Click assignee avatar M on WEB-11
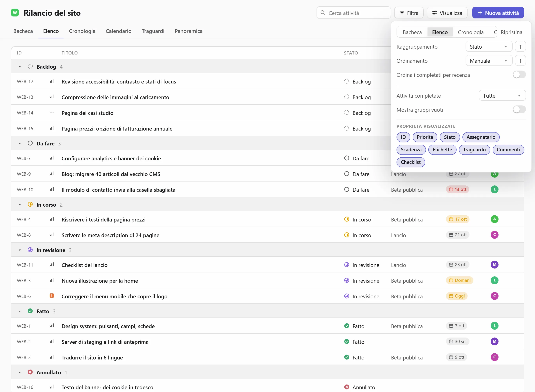 click(494, 265)
